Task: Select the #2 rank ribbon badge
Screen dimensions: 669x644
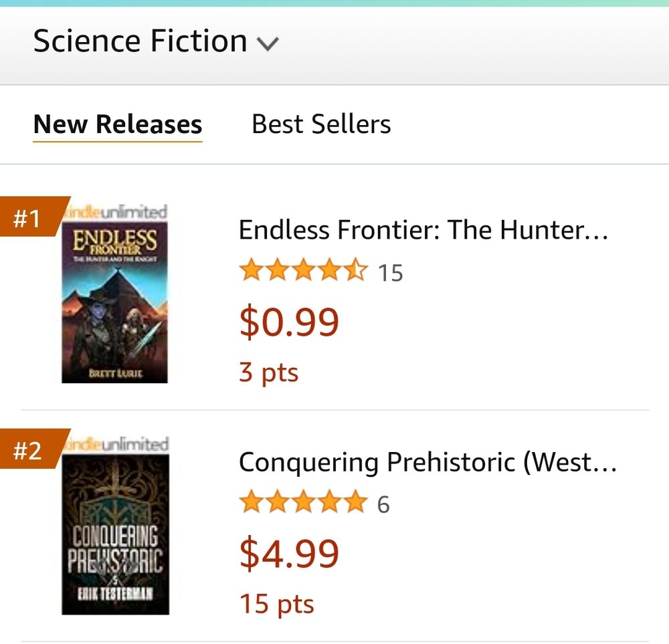Action: (25, 448)
